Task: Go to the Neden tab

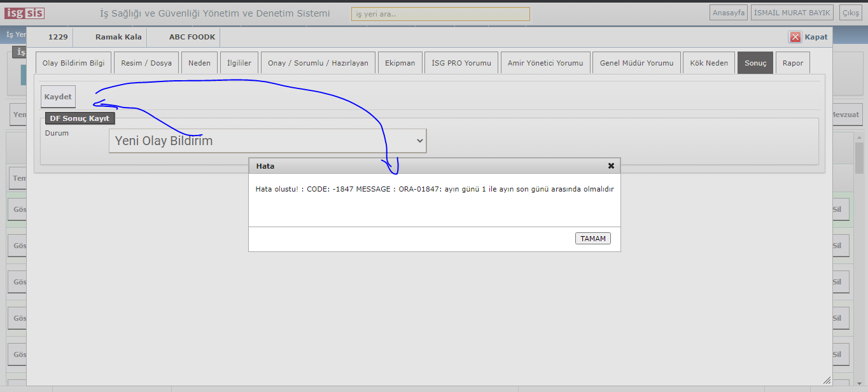Action: [x=199, y=63]
